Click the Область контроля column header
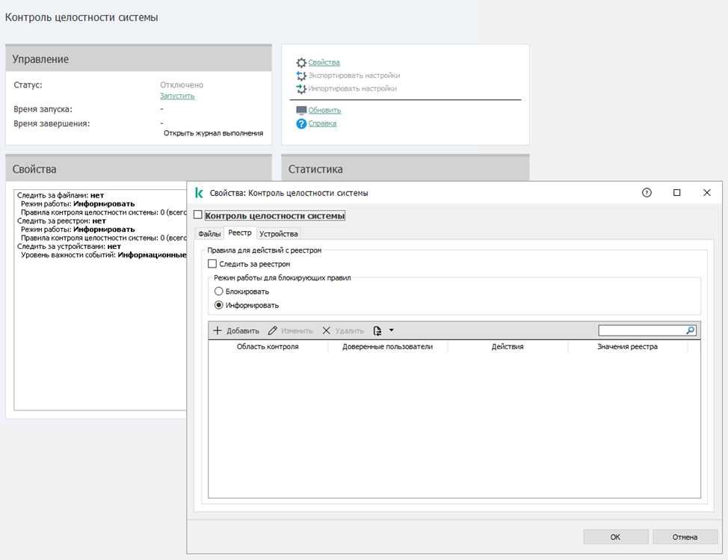Viewport: 728px width, 560px height. [x=268, y=347]
